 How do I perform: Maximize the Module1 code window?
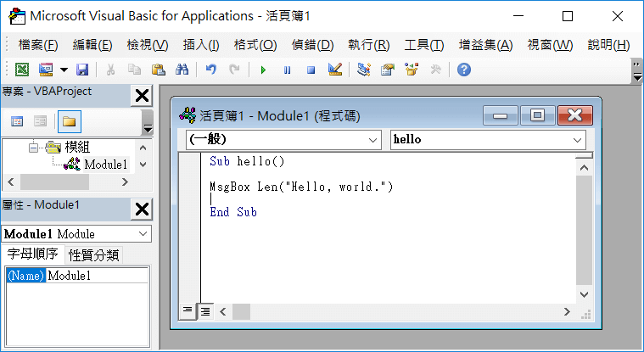(x=537, y=115)
